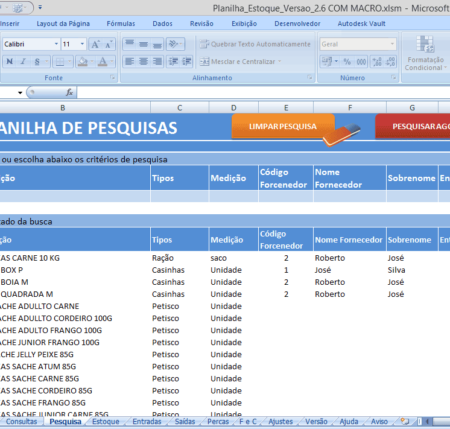Screen dimensions: 450x429
Task: Customize Quick Access Toolbar dropdown arrow
Action: pyautogui.click(x=40, y=7)
